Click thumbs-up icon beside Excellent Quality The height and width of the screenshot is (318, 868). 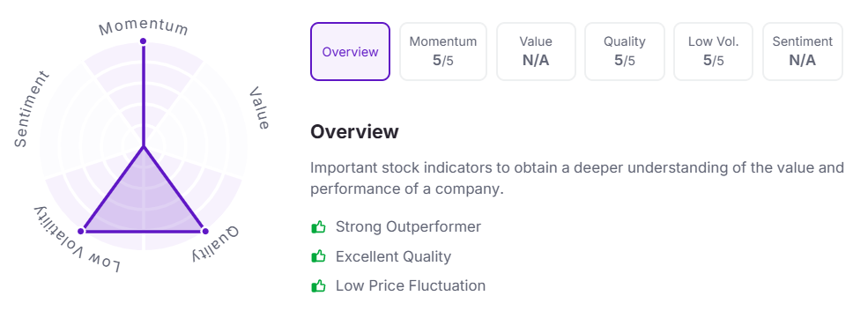tap(318, 256)
